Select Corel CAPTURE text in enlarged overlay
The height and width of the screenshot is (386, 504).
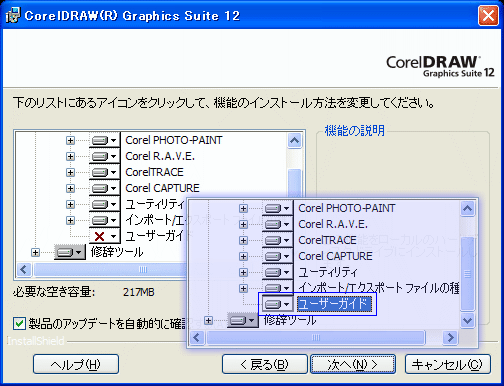tap(335, 256)
